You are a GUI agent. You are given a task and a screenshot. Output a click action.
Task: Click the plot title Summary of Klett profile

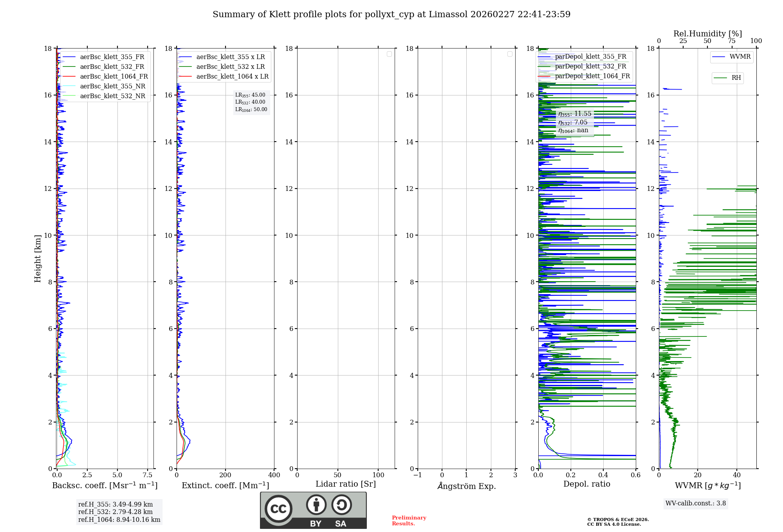(x=391, y=14)
